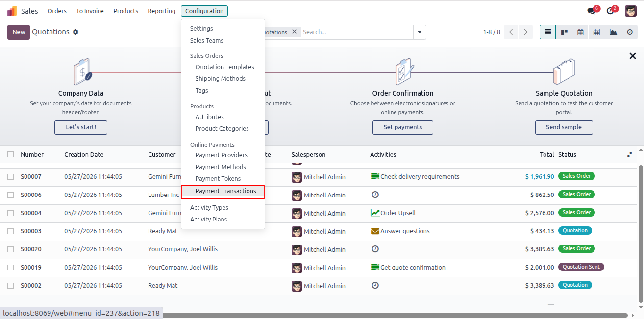Open the activities clock notification icon

coord(611,11)
